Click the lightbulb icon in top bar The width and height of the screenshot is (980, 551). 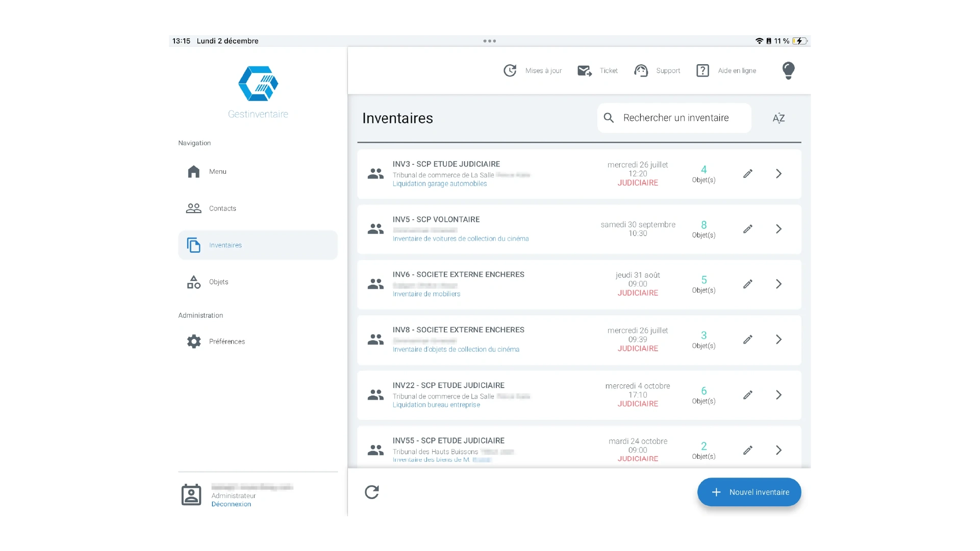788,70
